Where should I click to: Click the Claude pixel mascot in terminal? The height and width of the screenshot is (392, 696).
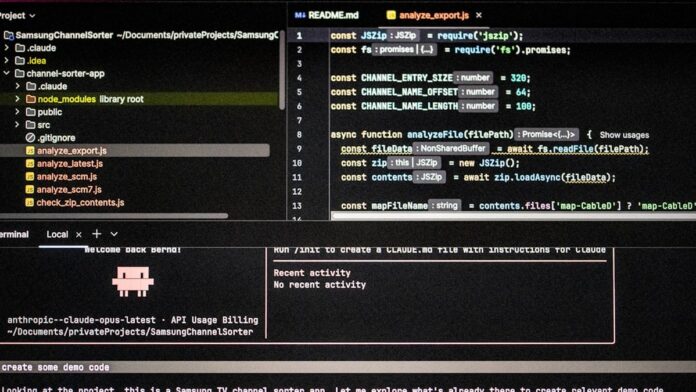tap(133, 281)
